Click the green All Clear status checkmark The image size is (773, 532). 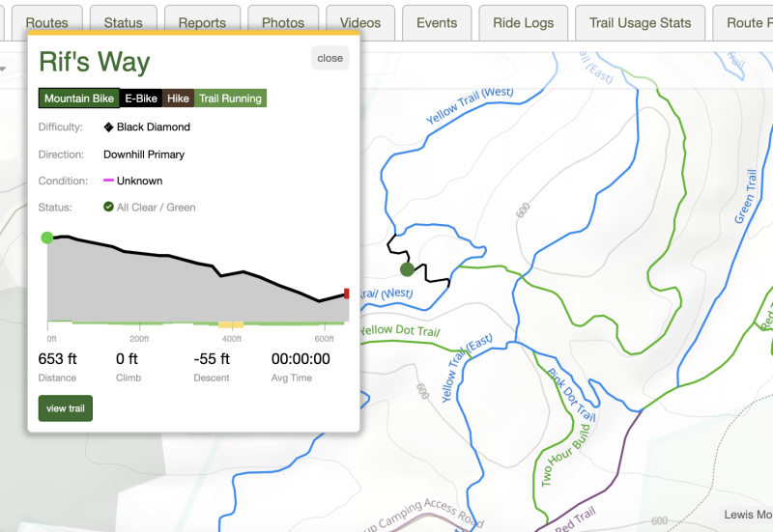pos(108,207)
